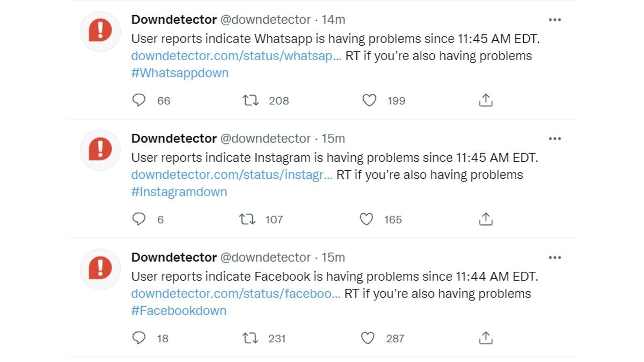The width and height of the screenshot is (644, 362).
Task: Like the Facebook problems tweet
Action: tap(368, 338)
